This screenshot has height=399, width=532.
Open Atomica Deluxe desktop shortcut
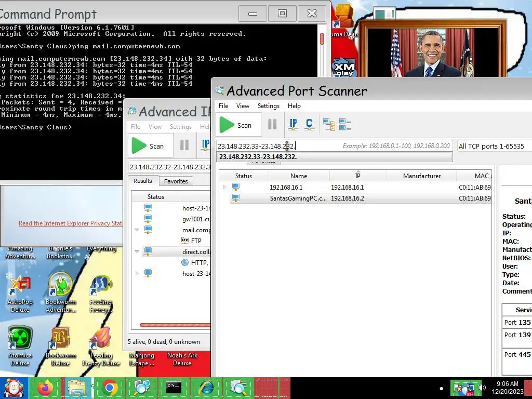(x=20, y=346)
